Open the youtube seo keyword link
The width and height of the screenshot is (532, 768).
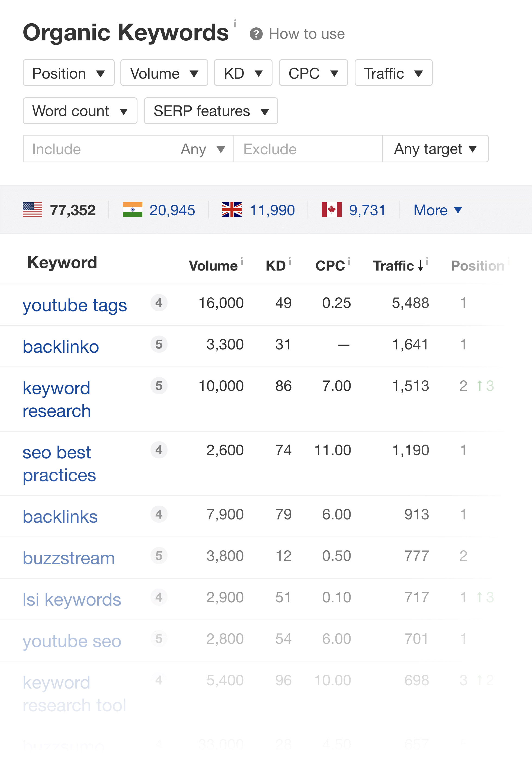[x=72, y=641]
